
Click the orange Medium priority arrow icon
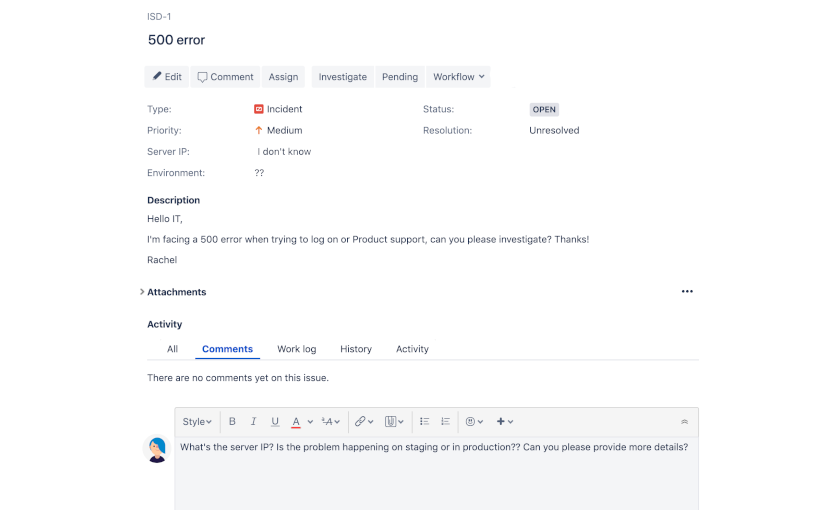tap(259, 130)
